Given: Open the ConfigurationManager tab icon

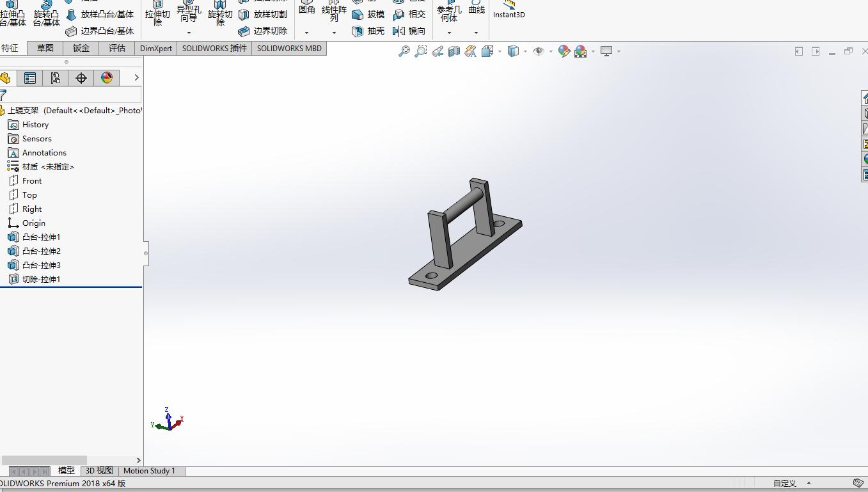Looking at the screenshot, I should pos(56,78).
